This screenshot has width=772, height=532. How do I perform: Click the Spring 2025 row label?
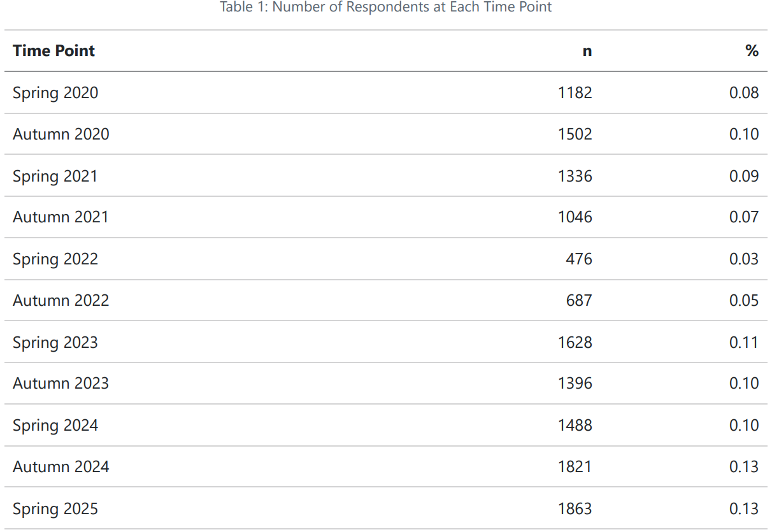point(55,509)
